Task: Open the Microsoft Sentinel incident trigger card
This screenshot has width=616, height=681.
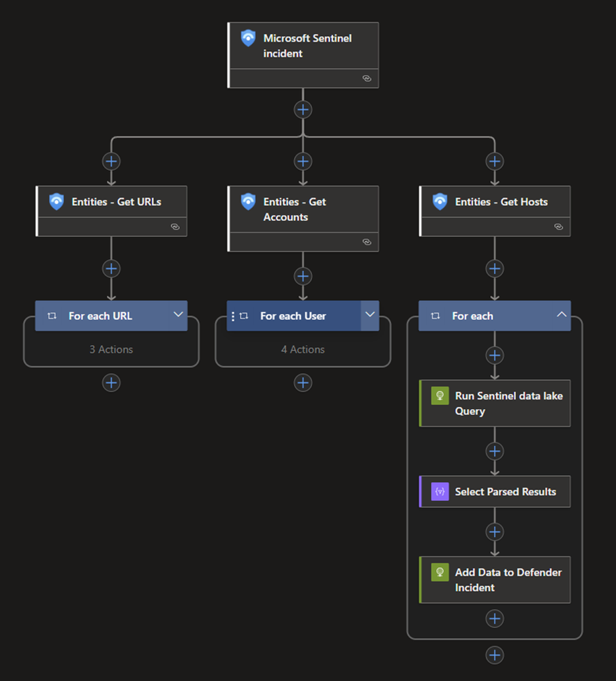Action: (x=303, y=55)
